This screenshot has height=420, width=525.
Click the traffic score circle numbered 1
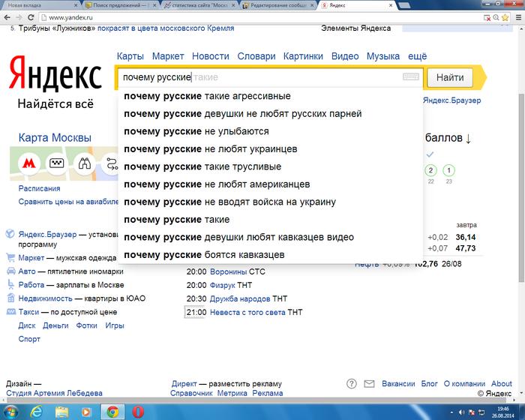pyautogui.click(x=448, y=170)
